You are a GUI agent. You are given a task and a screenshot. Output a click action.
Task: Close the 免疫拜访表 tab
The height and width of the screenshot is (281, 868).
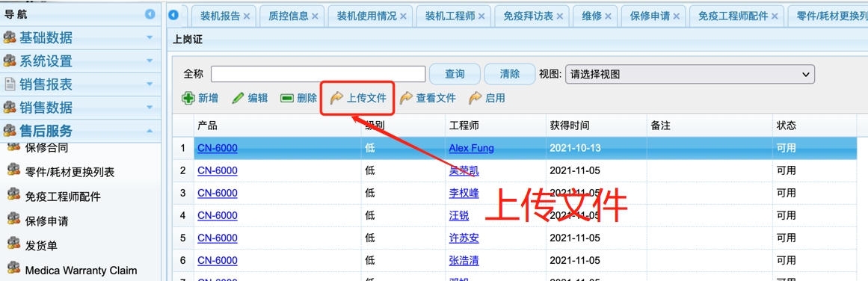click(560, 16)
